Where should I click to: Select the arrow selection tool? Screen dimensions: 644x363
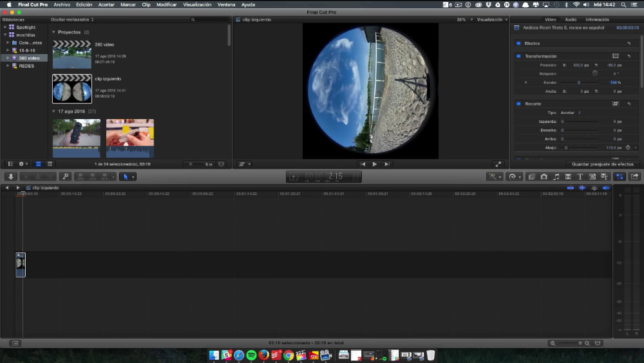pyautogui.click(x=126, y=176)
